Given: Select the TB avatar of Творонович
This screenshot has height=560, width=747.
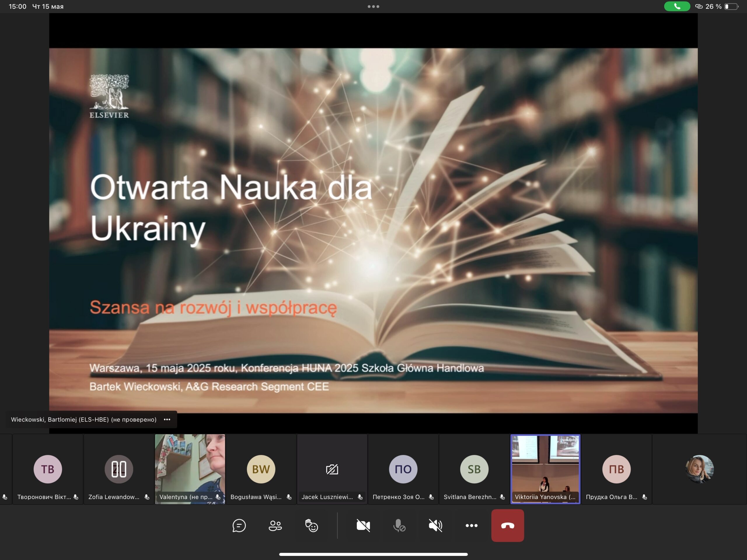Looking at the screenshot, I should click(48, 469).
